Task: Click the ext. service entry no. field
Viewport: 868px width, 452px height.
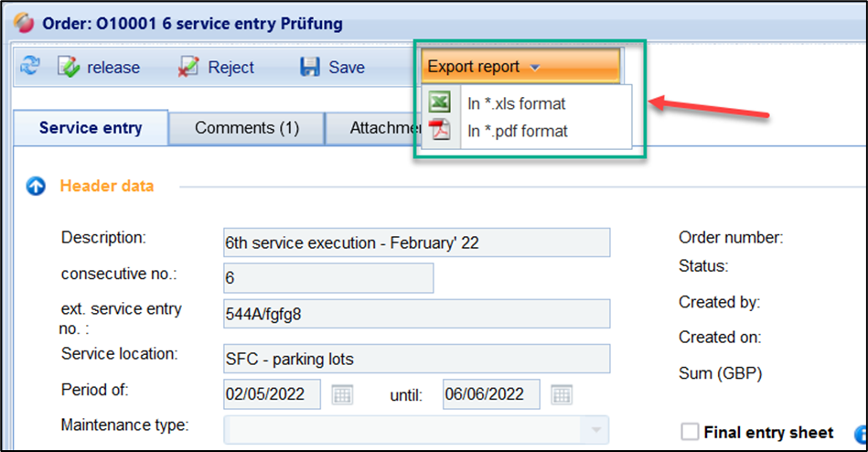Action: pyautogui.click(x=416, y=313)
